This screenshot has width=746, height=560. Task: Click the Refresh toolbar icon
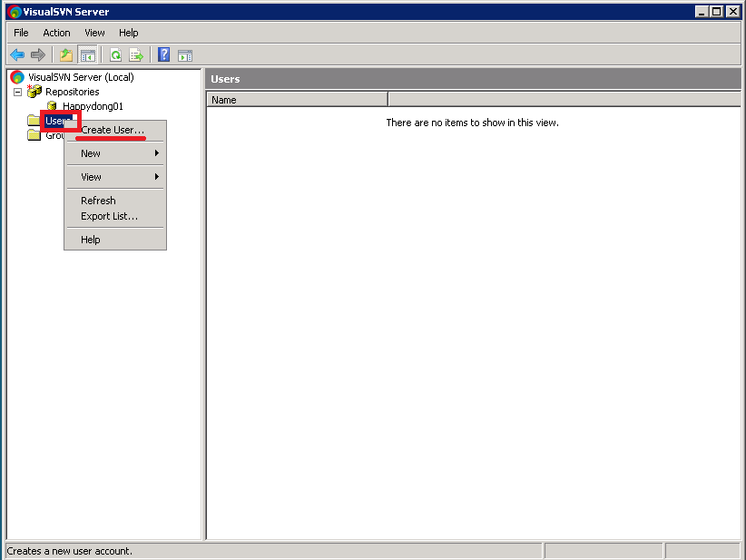[x=116, y=54]
